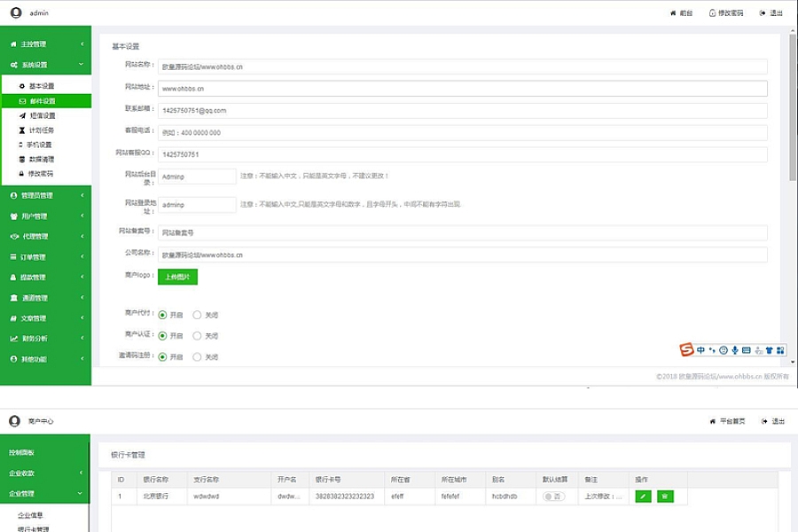
Task: Click the admin avatar icon at top left
Action: (x=16, y=12)
